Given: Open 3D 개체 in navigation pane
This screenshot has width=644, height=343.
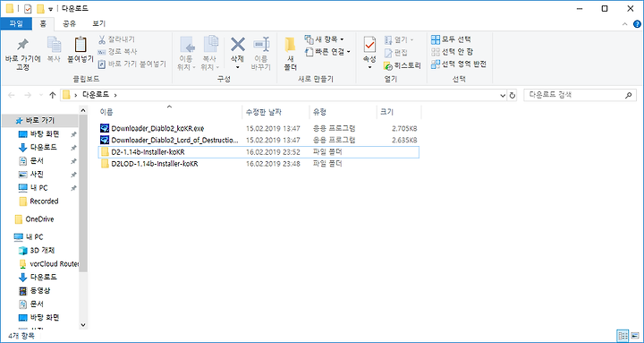Looking at the screenshot, I should [42, 251].
